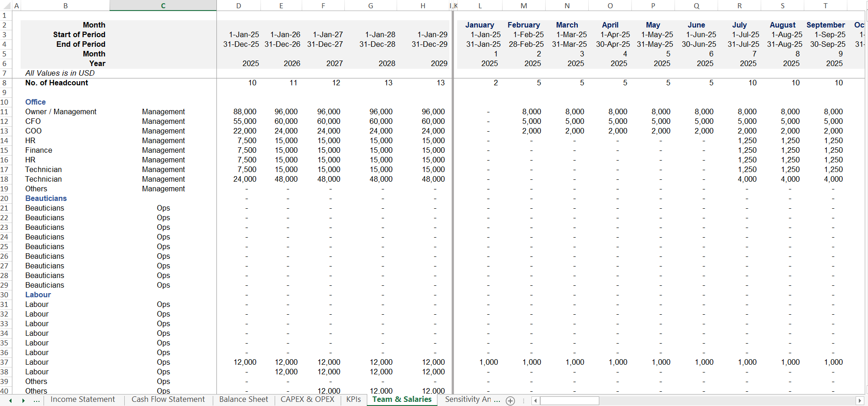The width and height of the screenshot is (868, 406).
Task: Select the "Owner / Management" cell
Action: pyautogui.click(x=61, y=112)
